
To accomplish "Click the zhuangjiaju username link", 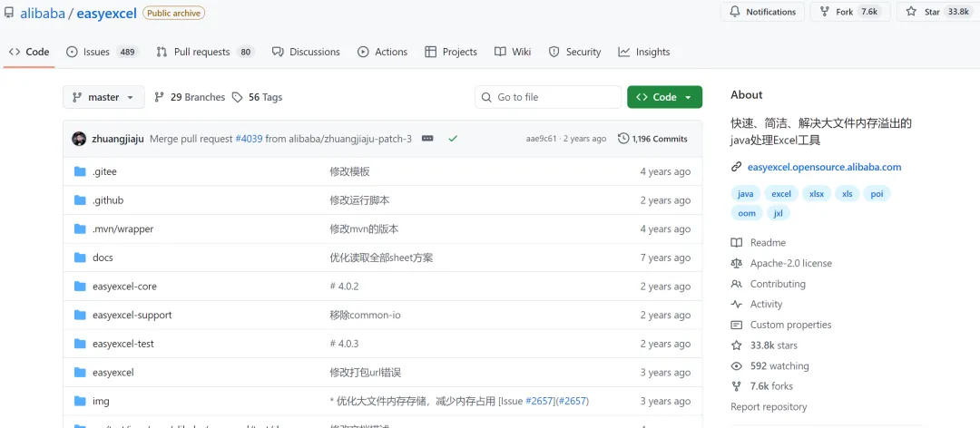I will pyautogui.click(x=118, y=139).
